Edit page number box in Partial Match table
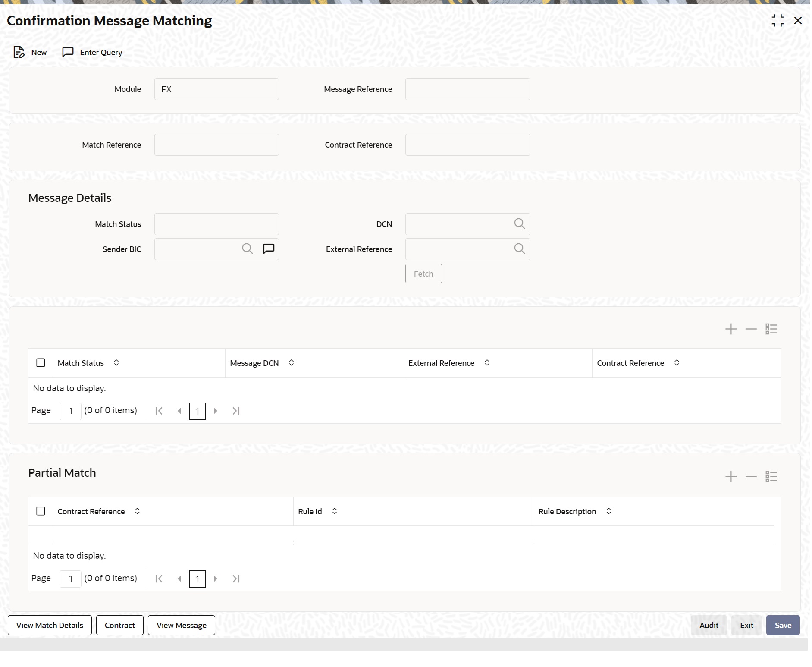Viewport: 812px width, 667px height. [x=71, y=579]
